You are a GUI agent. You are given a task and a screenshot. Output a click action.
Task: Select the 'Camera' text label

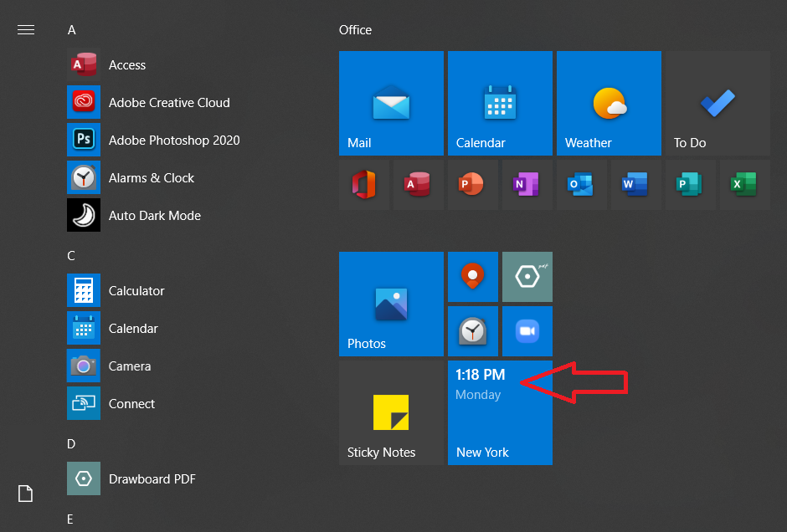point(130,366)
